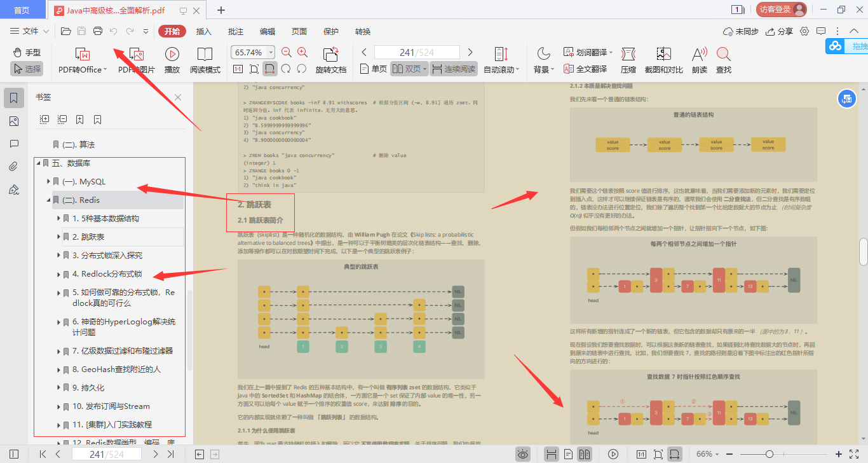Click the 分享 share button
This screenshot has height=463, width=868.
click(780, 31)
